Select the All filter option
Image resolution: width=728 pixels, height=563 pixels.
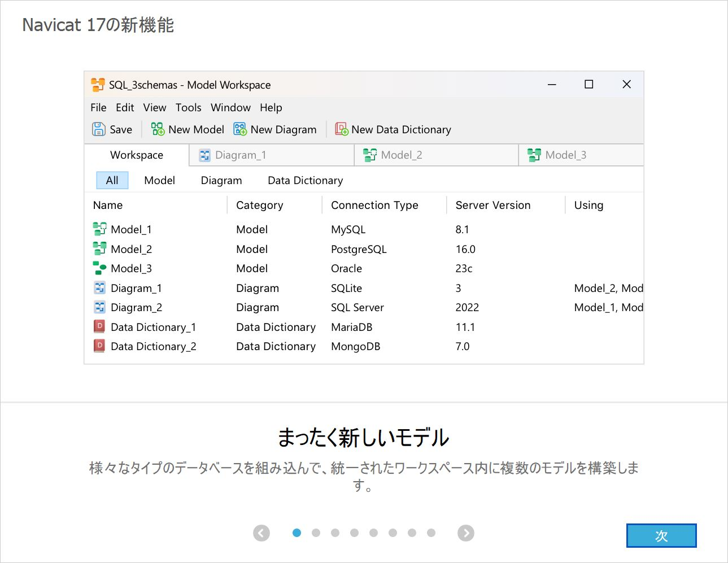(x=111, y=180)
